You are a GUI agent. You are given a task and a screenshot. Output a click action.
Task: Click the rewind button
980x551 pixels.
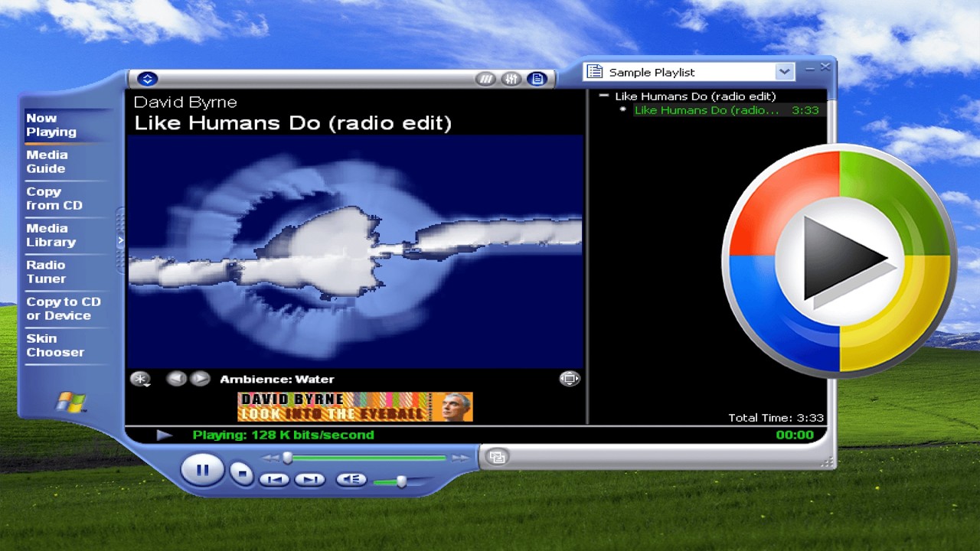[x=270, y=458]
